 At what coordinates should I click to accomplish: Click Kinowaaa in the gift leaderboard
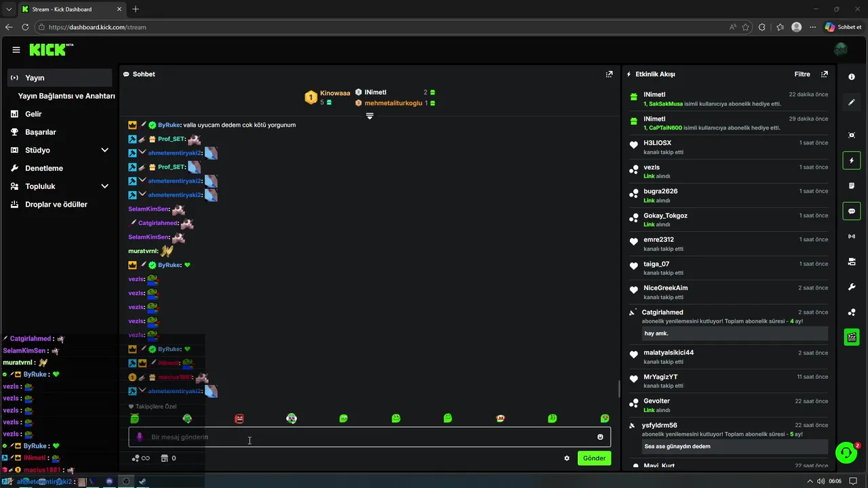coord(335,93)
